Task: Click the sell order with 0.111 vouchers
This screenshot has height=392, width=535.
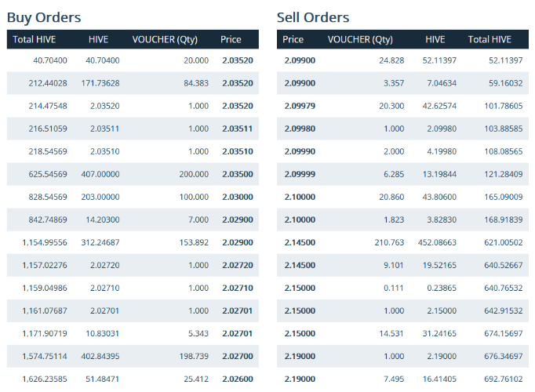Action: pyautogui.click(x=402, y=288)
